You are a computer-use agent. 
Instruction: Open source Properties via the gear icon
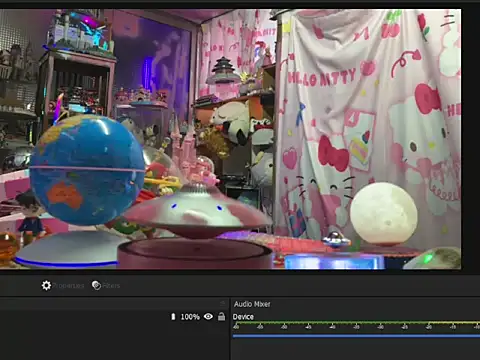(46, 285)
